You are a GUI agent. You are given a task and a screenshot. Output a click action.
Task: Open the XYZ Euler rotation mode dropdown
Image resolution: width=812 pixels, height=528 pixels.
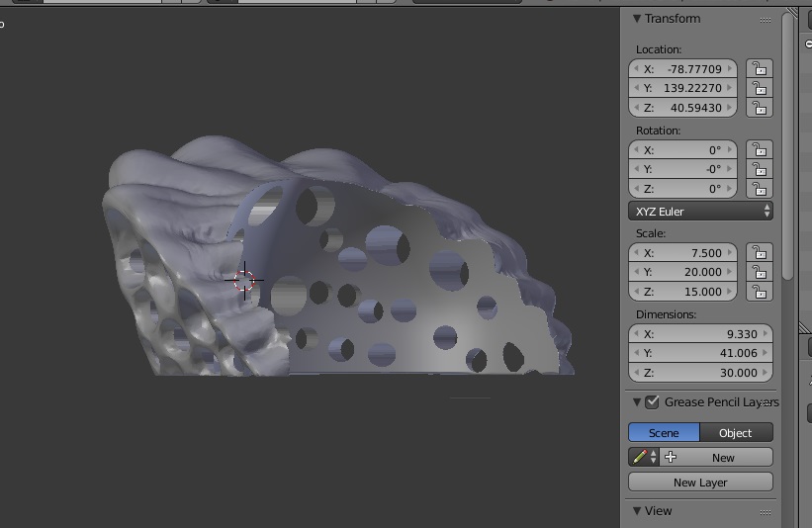tap(700, 212)
